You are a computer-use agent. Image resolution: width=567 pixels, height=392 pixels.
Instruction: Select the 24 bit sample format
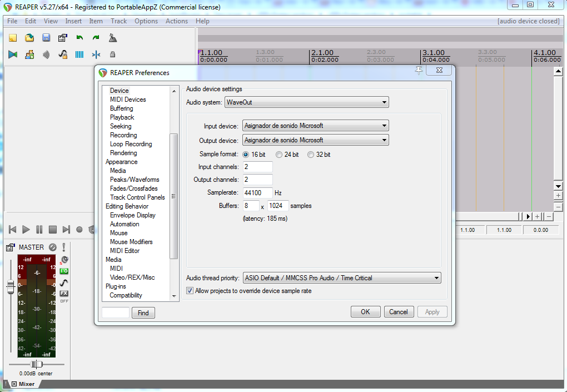coord(279,155)
